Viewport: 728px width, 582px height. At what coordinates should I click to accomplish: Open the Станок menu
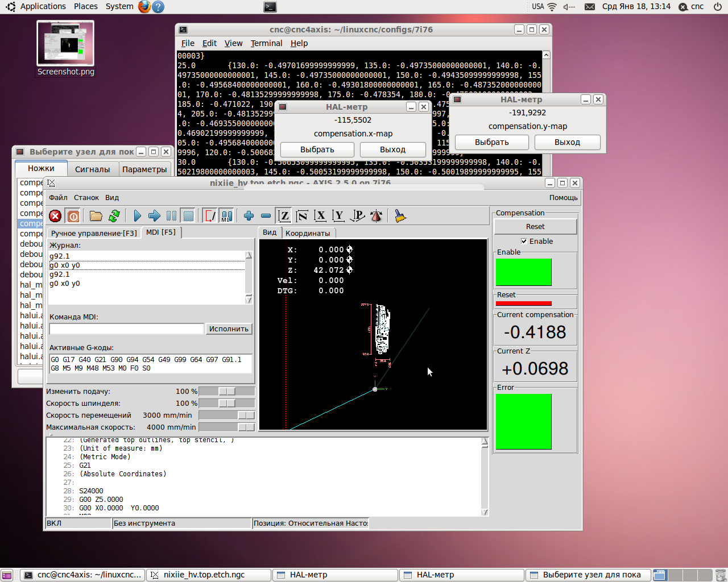[86, 198]
